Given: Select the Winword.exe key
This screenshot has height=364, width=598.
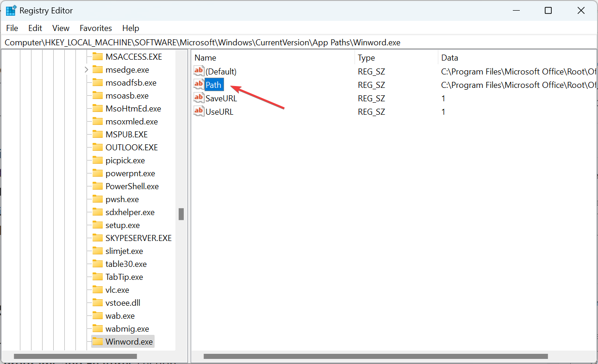Looking at the screenshot, I should tap(129, 342).
